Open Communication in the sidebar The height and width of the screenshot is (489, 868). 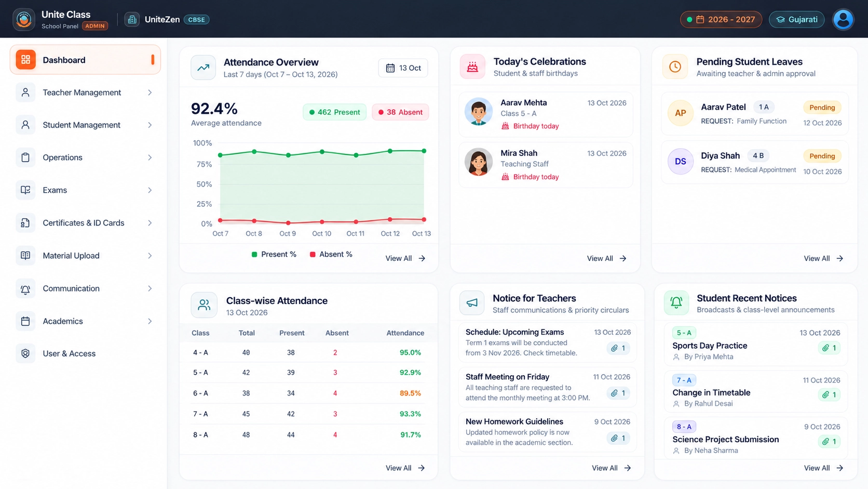[85, 288]
